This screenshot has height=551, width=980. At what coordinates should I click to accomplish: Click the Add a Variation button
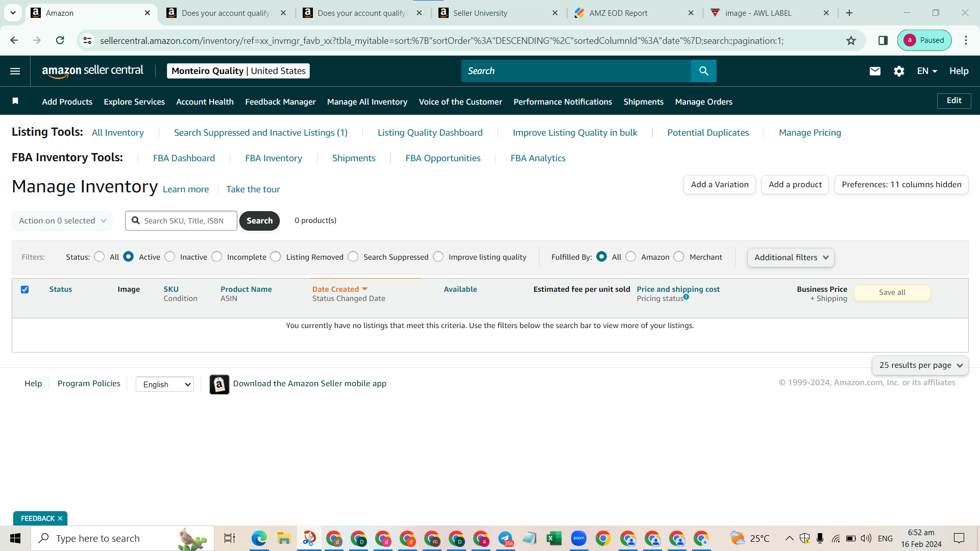click(720, 185)
